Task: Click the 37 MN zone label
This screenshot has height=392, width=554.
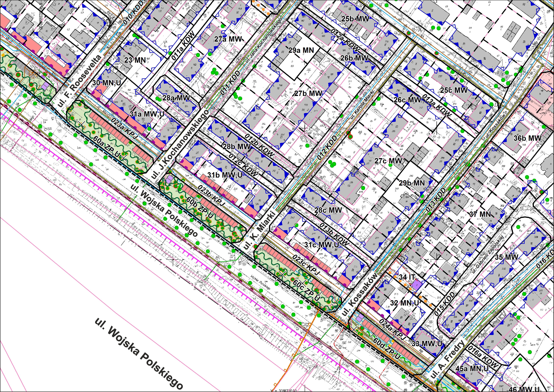Action: (480, 214)
